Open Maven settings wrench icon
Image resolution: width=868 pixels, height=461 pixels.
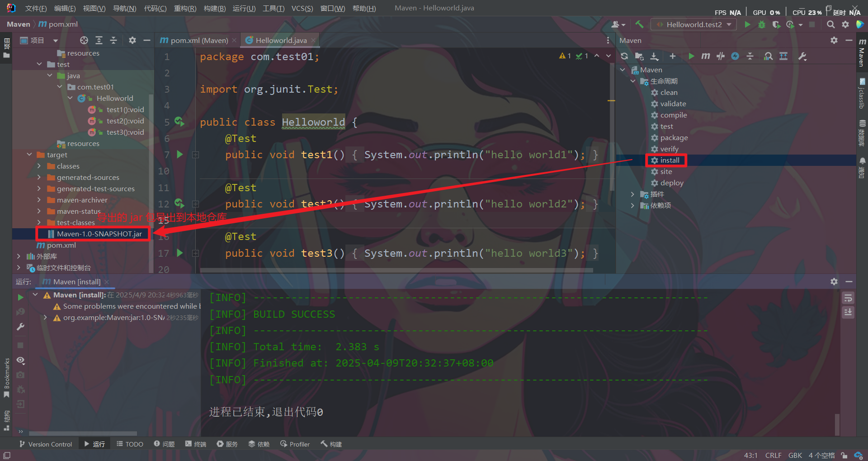pyautogui.click(x=802, y=56)
